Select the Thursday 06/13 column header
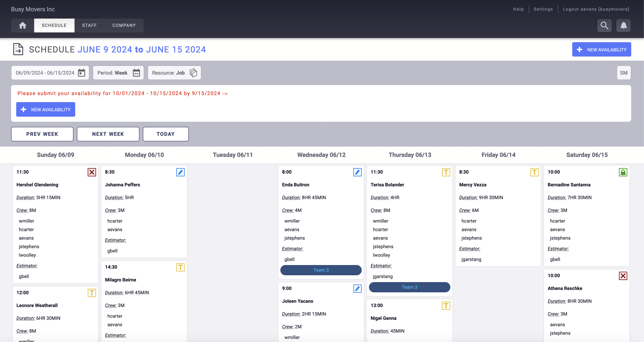 click(x=410, y=155)
